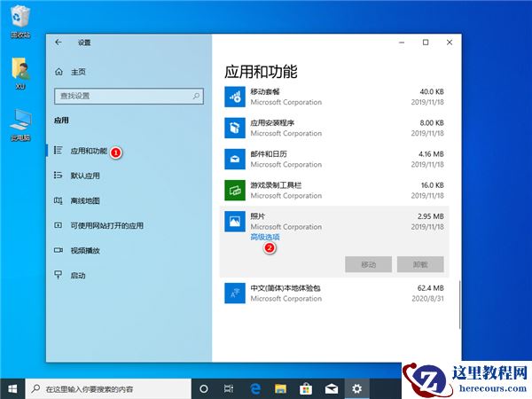
Task: Select 应用和功能 in the sidebar
Action: [x=89, y=151]
